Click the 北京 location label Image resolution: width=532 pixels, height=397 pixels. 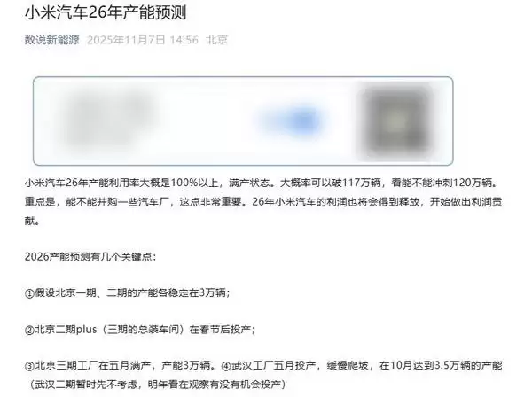tap(216, 40)
